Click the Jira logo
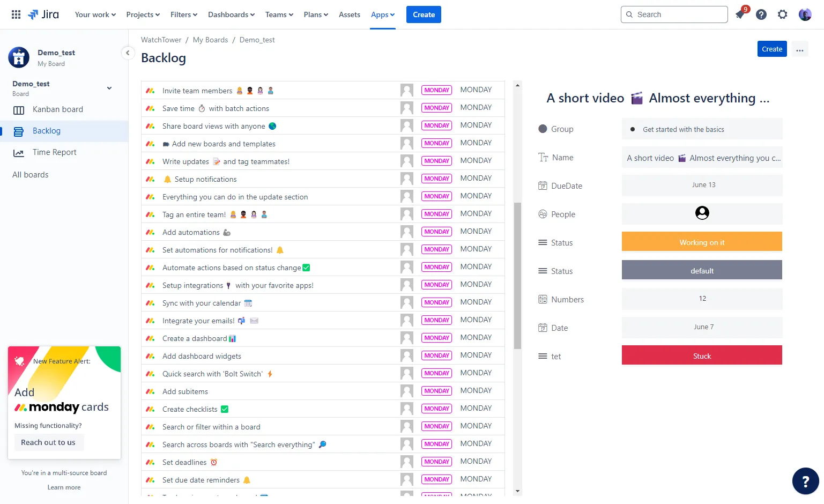This screenshot has width=824, height=504. (x=43, y=14)
